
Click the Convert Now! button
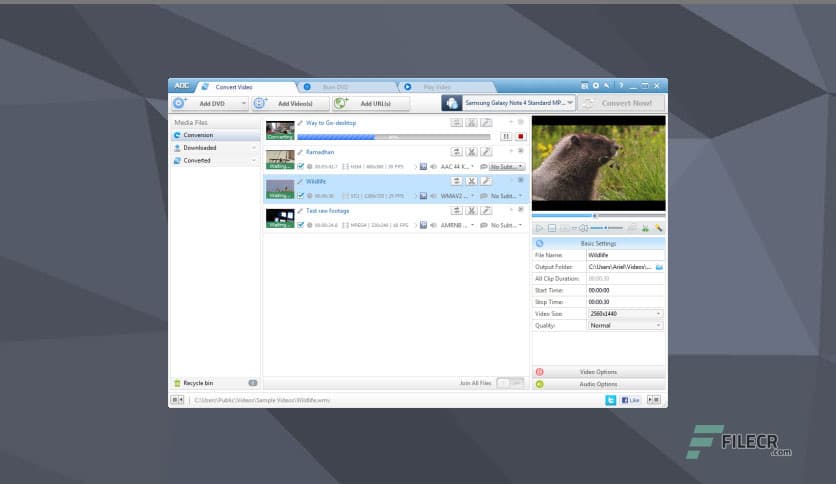pos(621,103)
